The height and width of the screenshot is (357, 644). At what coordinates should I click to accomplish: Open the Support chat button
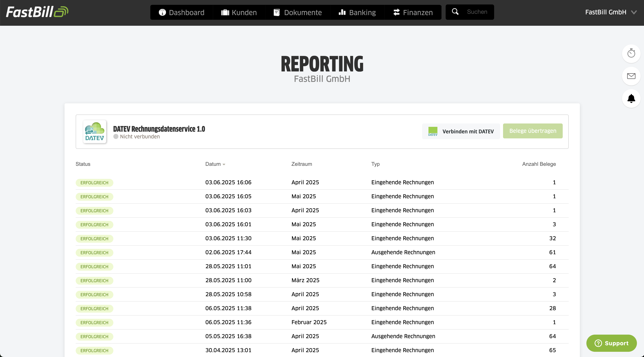pyautogui.click(x=612, y=343)
